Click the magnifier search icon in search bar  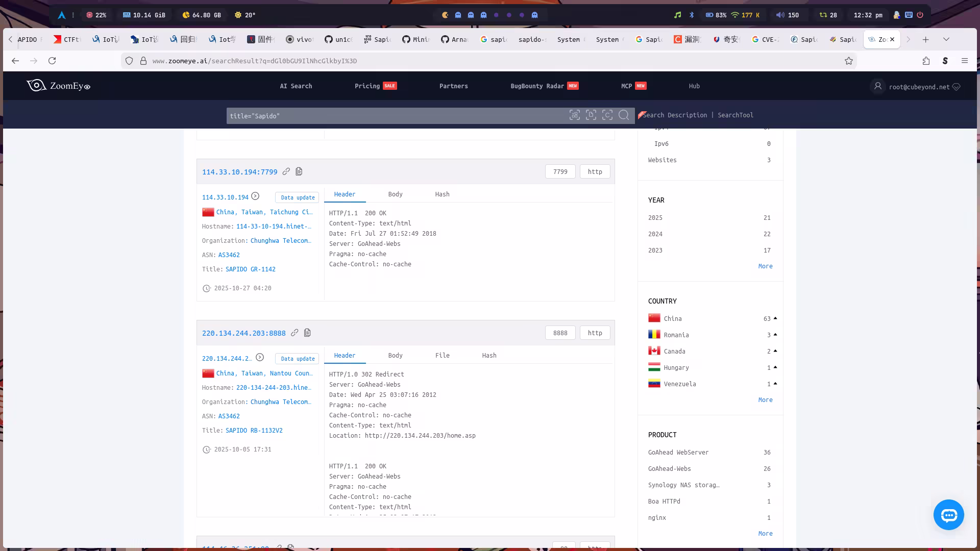pos(624,115)
